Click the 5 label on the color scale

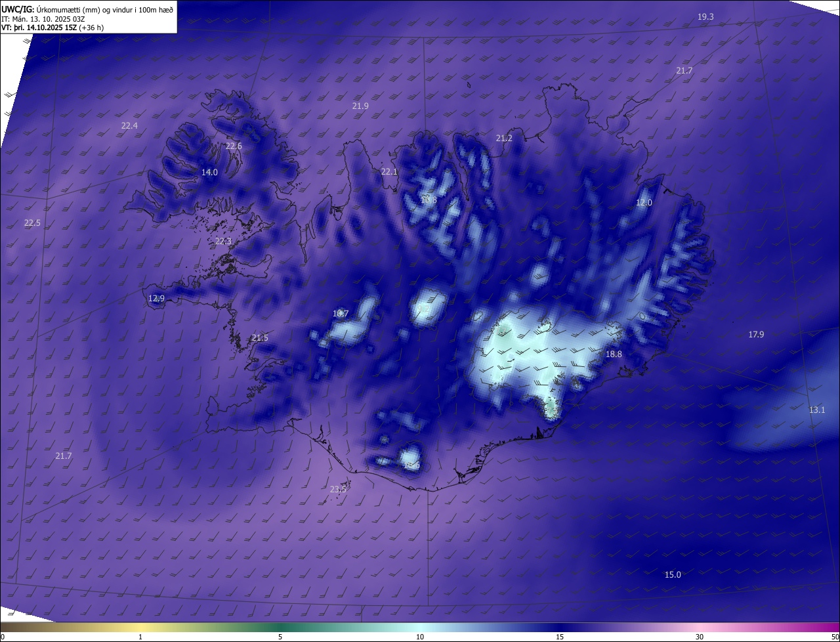(x=280, y=637)
